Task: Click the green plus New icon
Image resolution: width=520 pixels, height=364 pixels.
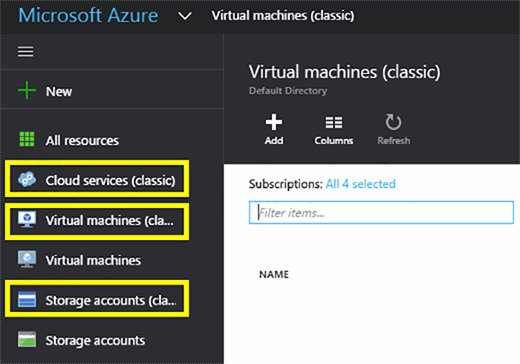Action: tap(27, 90)
